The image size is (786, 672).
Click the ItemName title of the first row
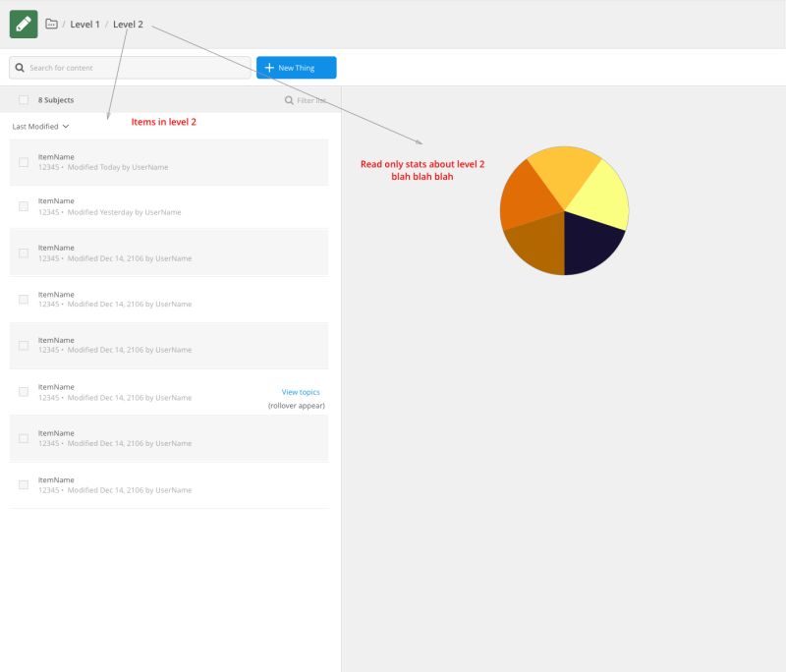click(56, 155)
